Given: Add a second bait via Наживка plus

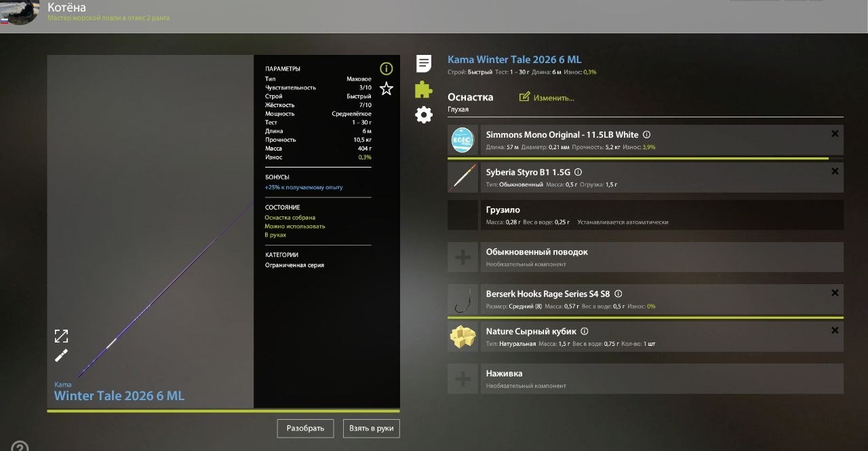Looking at the screenshot, I should coord(462,379).
